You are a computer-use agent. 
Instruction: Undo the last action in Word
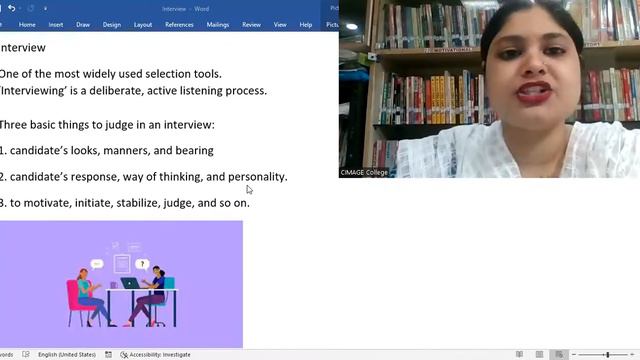click(x=11, y=8)
